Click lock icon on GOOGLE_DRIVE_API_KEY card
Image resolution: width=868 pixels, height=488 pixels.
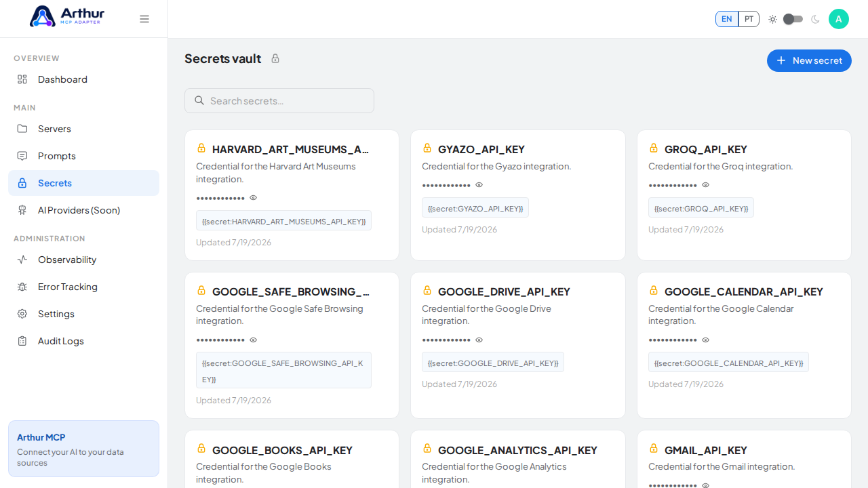(x=427, y=290)
